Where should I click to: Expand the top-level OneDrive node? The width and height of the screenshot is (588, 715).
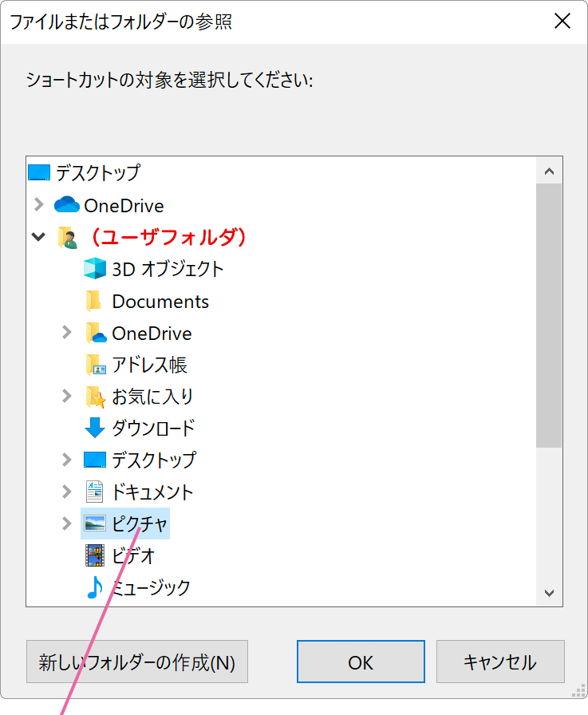[39, 205]
